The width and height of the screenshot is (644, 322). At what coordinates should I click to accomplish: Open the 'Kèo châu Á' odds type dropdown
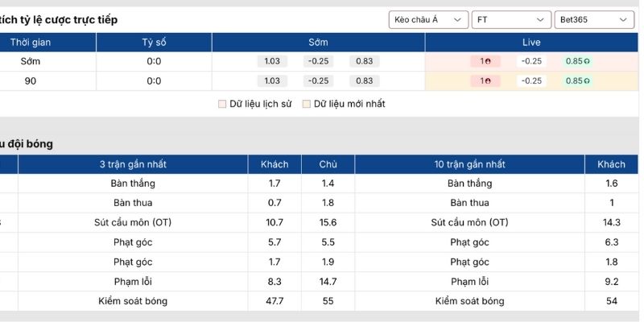click(428, 19)
